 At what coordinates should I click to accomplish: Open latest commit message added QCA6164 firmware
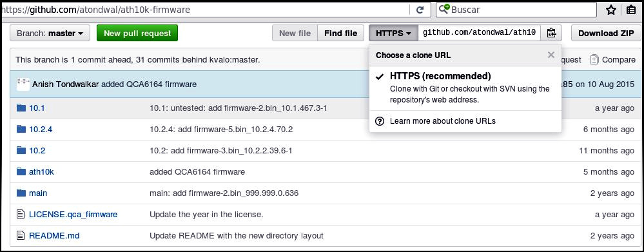(149, 84)
